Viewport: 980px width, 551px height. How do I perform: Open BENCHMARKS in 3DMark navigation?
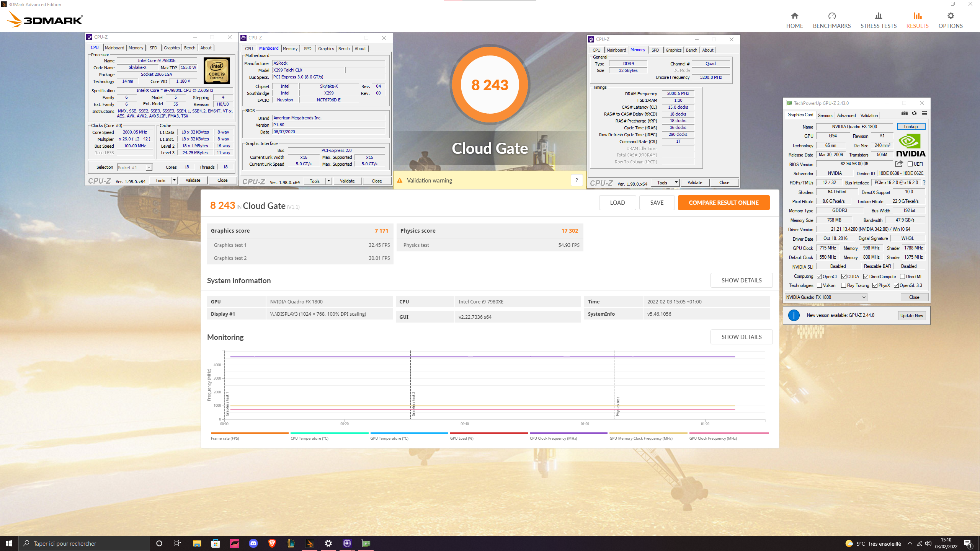click(831, 20)
